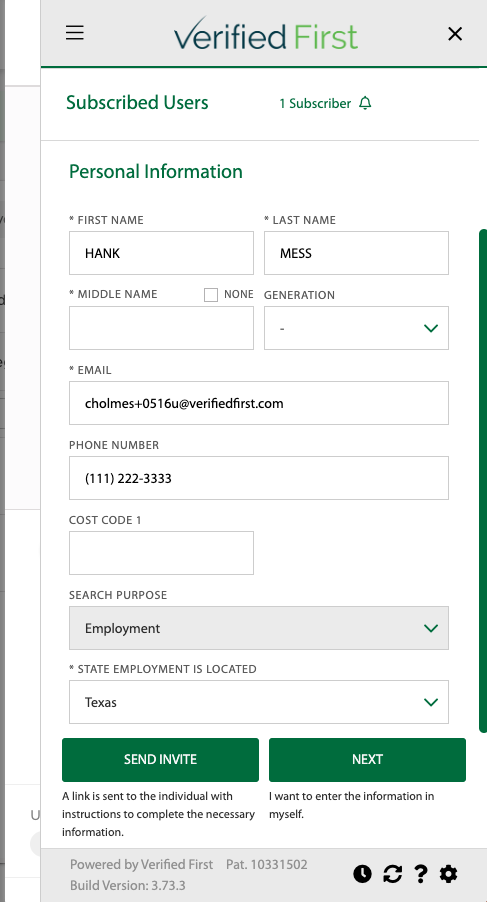Click the Powered by Verified First text
Screen dimensions: 487x902
[141, 865]
